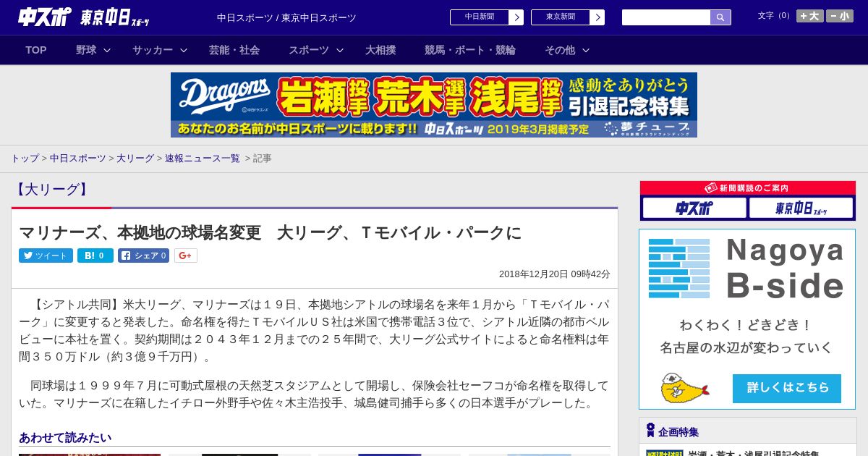Image resolution: width=868 pixels, height=456 pixels.
Task: Go to 大リーグ breadcrumb link
Action: (x=135, y=159)
